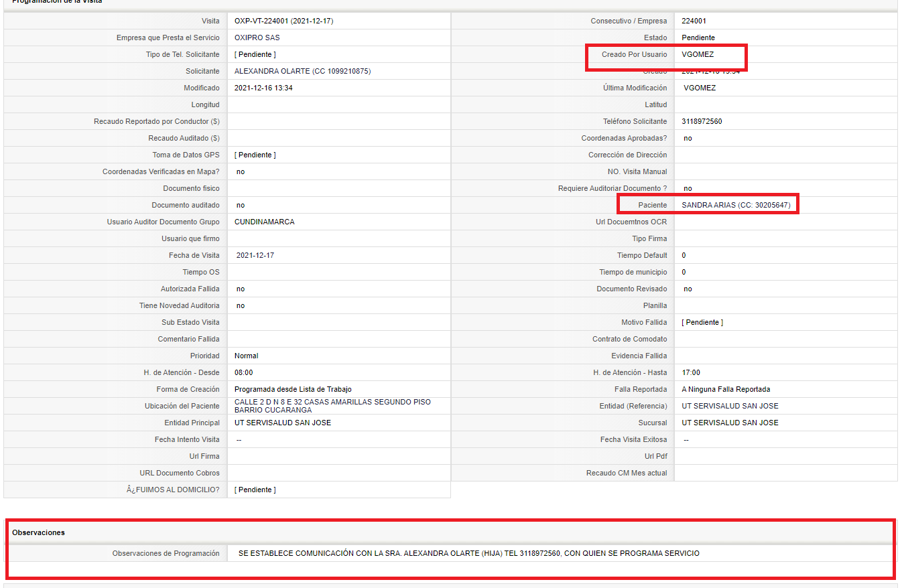Click the Url Docuemtnos OCR label
This screenshot has width=900, height=588.
631,222
